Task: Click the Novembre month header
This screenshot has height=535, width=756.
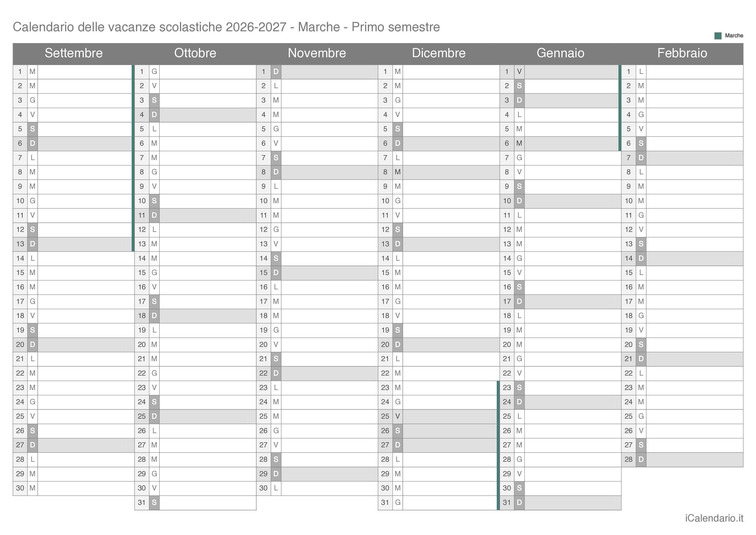Action: point(317,53)
